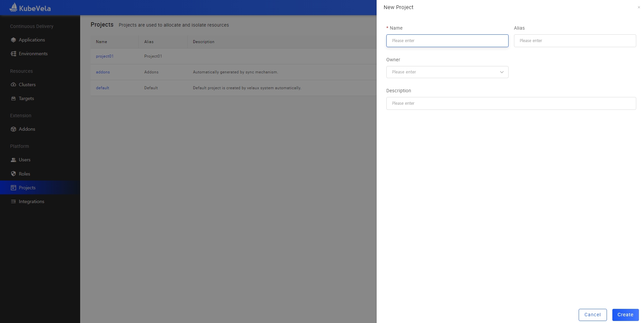Image resolution: width=644 pixels, height=323 pixels.
Task: Open the project01 link
Action: pos(105,56)
